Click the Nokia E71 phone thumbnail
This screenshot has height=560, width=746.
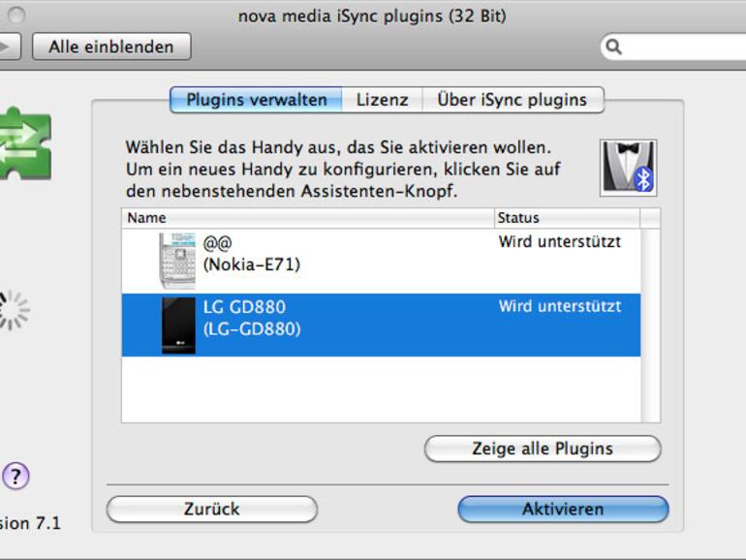[177, 261]
